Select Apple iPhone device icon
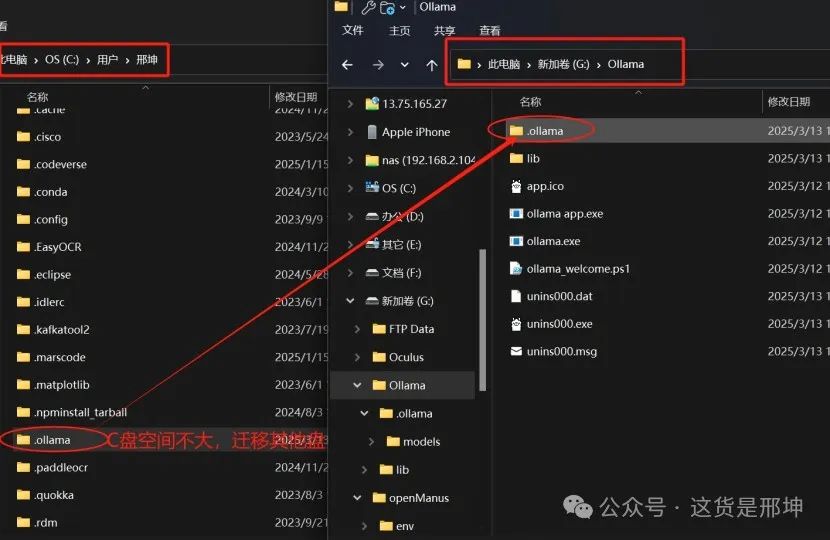Viewport: 830px width, 540px height. pyautogui.click(x=372, y=132)
